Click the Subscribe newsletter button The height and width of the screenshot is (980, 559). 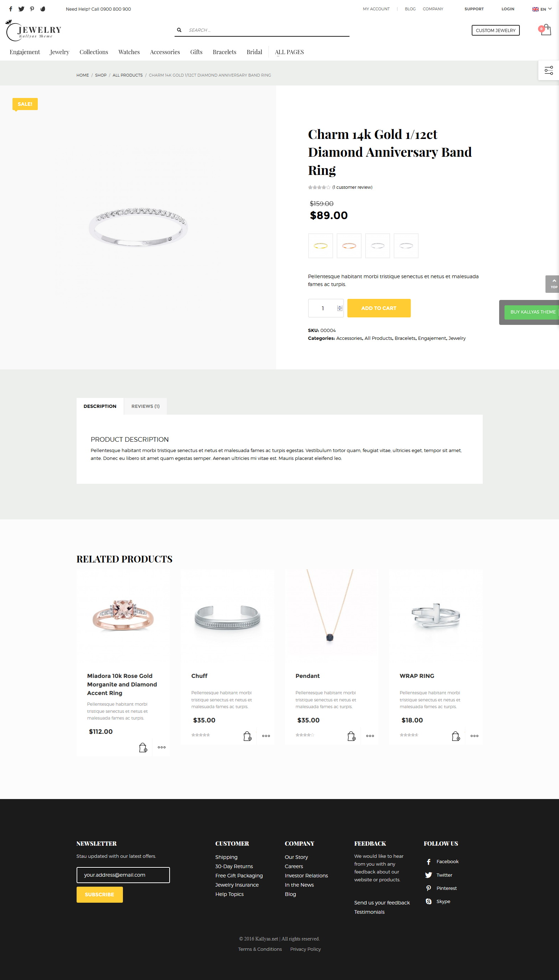99,895
